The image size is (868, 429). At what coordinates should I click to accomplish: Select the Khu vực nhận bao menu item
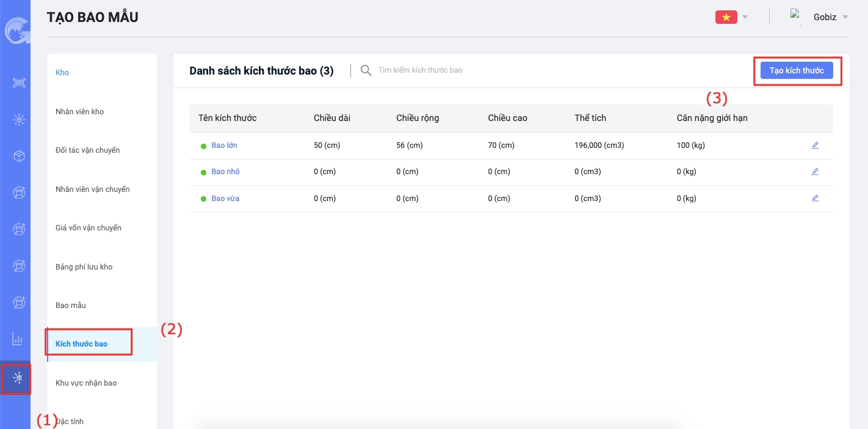point(86,383)
